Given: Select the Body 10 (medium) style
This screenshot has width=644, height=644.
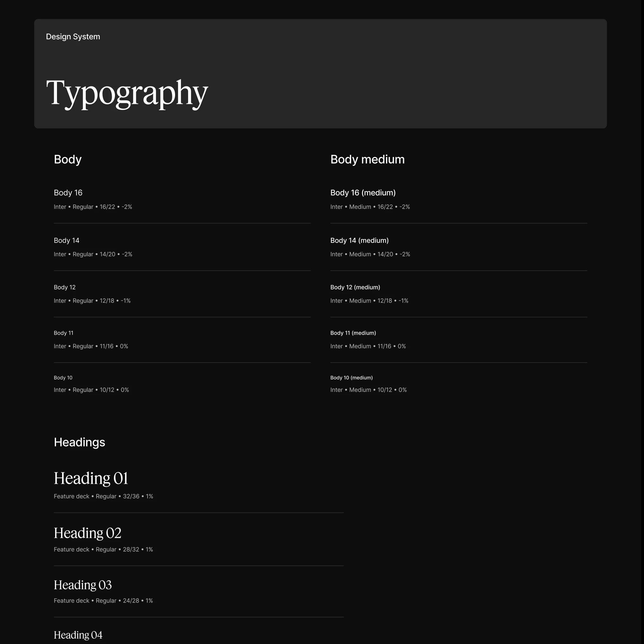Looking at the screenshot, I should click(351, 377).
